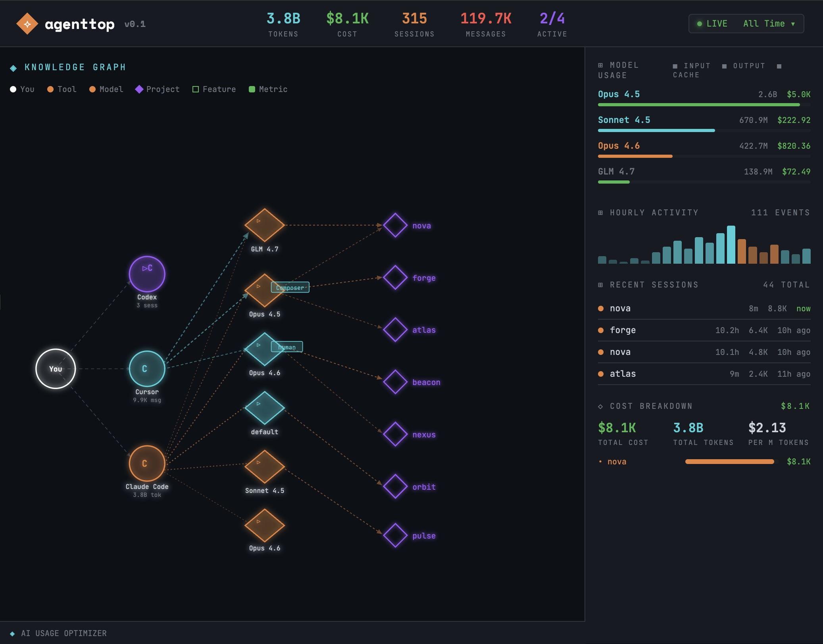Select the Sonnet 4.5 model node
The width and height of the screenshot is (823, 644).
tap(265, 468)
